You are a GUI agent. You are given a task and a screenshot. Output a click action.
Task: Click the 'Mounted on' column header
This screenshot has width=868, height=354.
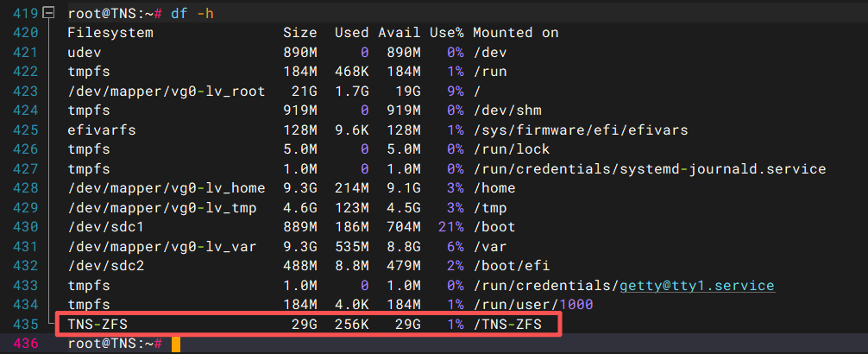click(515, 33)
